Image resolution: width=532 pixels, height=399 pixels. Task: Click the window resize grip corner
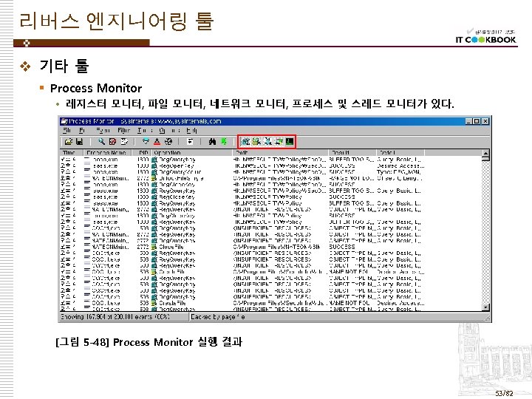[488, 318]
